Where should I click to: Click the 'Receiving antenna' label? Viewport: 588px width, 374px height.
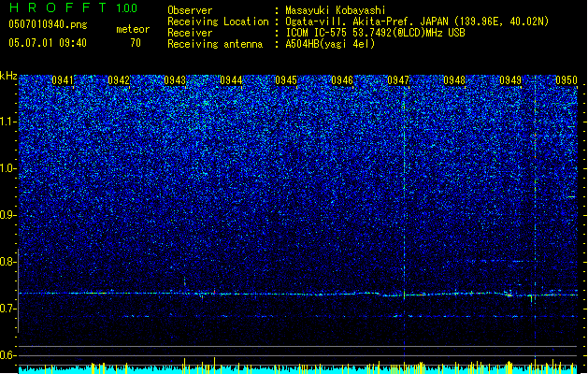pyautogui.click(x=215, y=44)
